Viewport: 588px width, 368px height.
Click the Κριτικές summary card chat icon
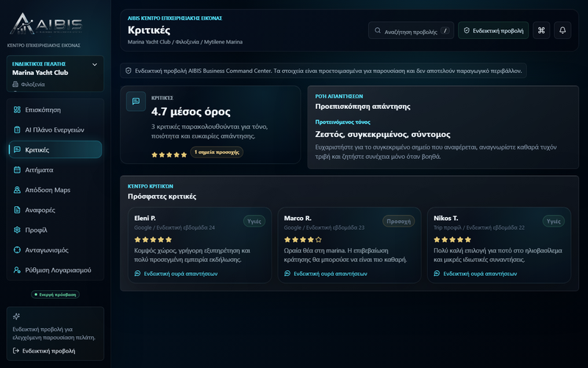[x=136, y=102]
